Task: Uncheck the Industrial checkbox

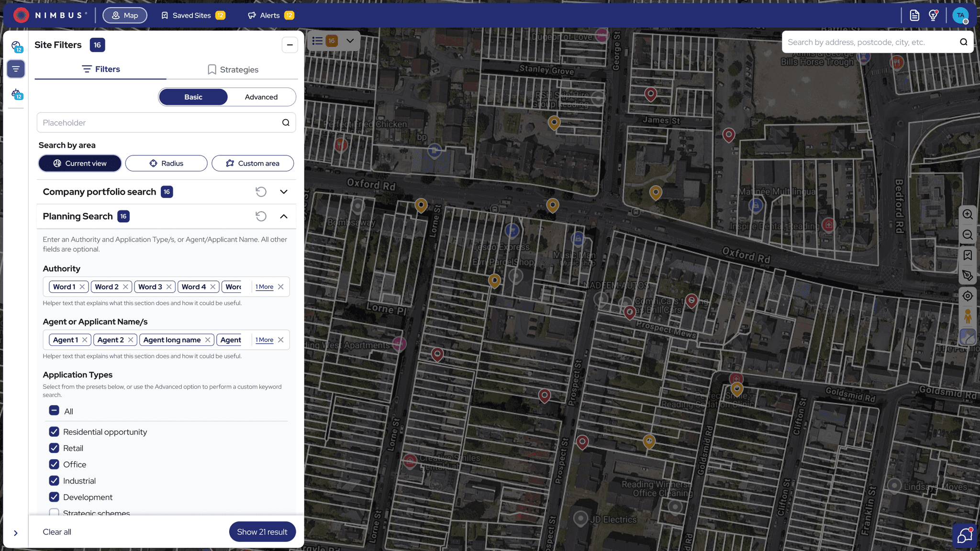Action: click(x=54, y=481)
